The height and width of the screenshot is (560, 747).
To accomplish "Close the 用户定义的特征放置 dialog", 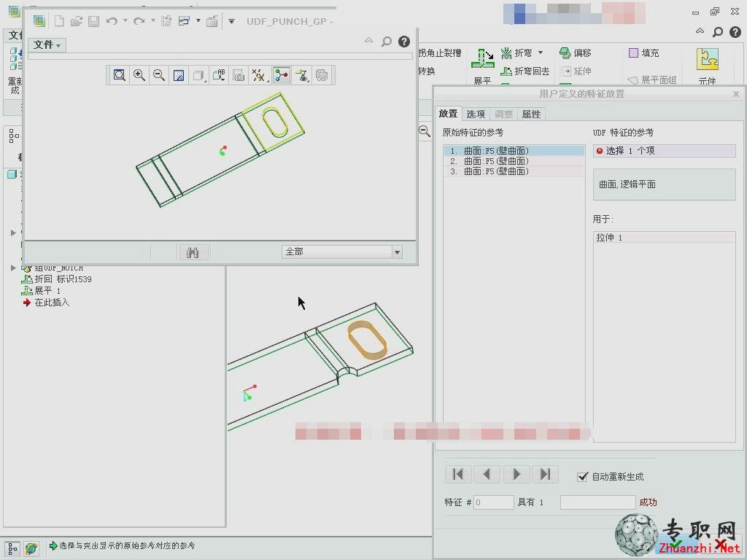I will click(736, 94).
